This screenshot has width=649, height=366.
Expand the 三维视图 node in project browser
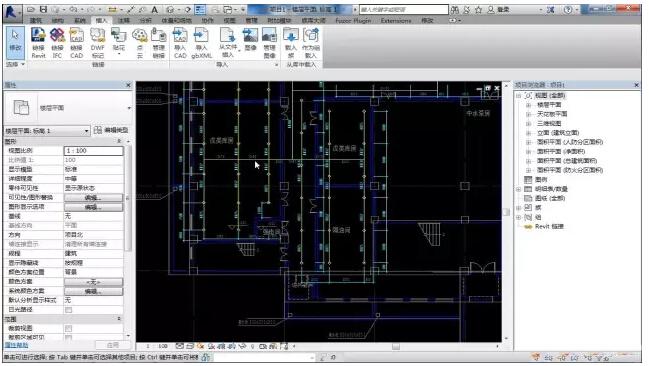pos(528,123)
